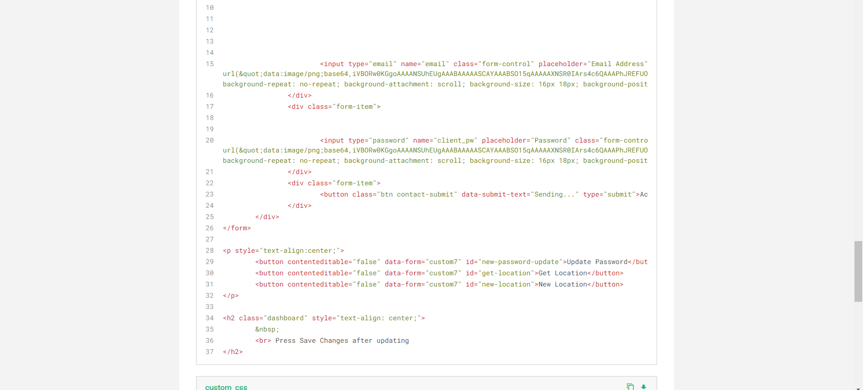Click line number 37 in gutter
The width and height of the screenshot is (868, 390).
coord(210,352)
